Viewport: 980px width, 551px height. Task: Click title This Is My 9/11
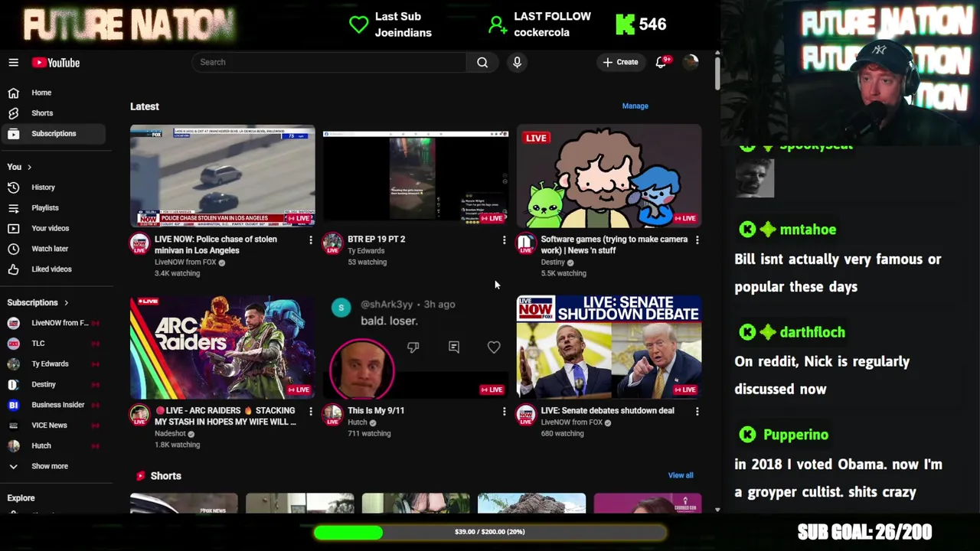[376, 411]
